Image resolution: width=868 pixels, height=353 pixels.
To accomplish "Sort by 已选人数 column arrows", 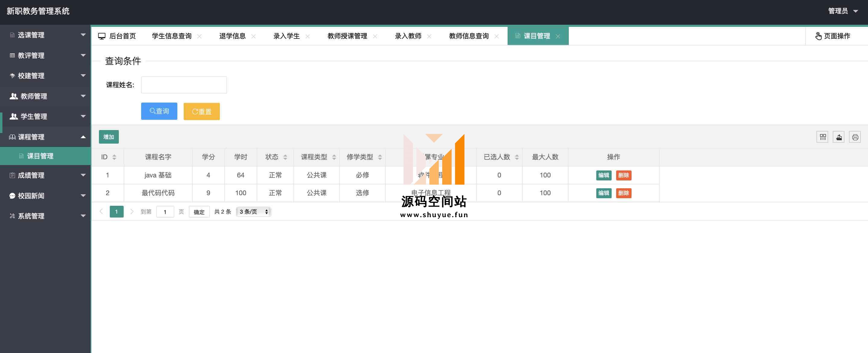I will (x=517, y=157).
